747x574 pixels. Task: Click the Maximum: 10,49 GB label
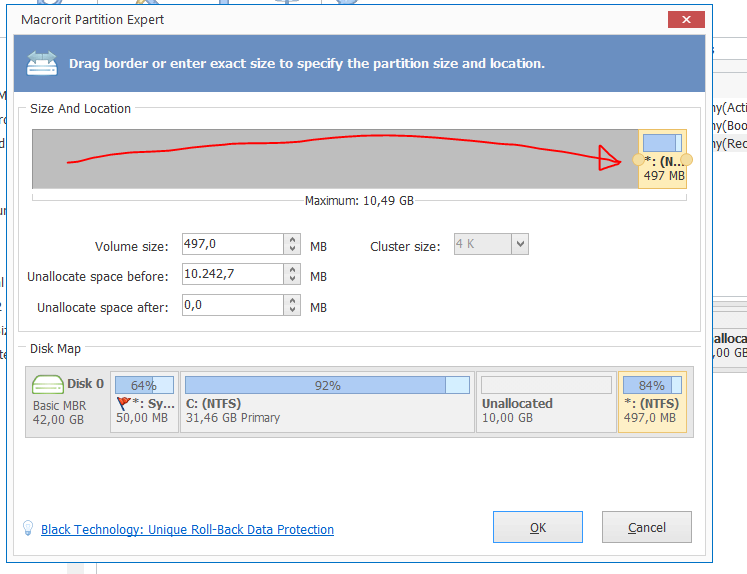pyautogui.click(x=359, y=201)
